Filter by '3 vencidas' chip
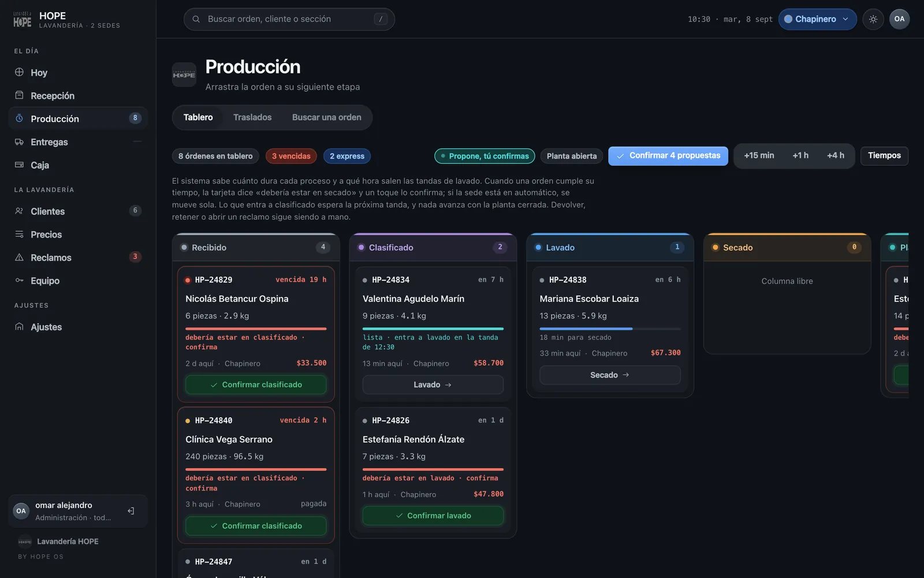The height and width of the screenshot is (578, 924). [291, 156]
